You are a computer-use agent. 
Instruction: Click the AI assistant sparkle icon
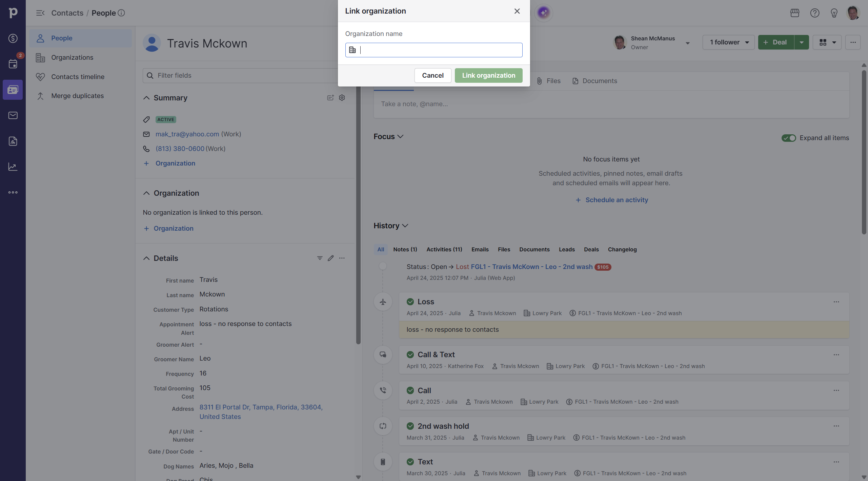[543, 13]
